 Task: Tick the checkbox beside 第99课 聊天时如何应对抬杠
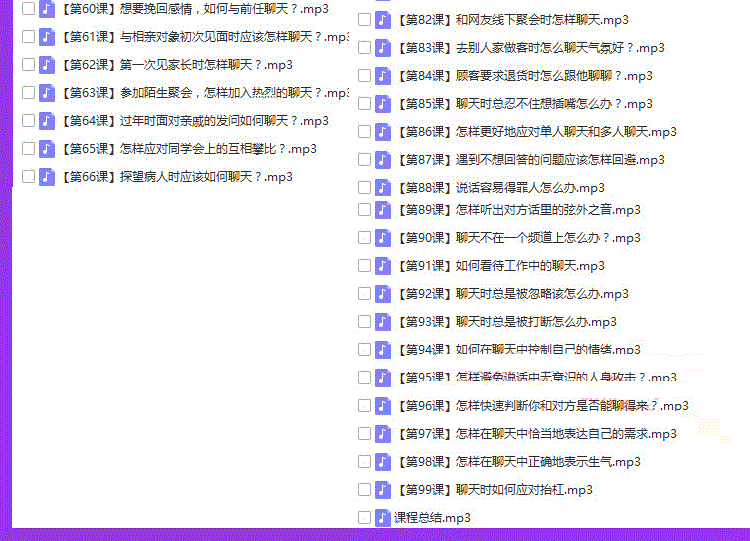point(364,489)
